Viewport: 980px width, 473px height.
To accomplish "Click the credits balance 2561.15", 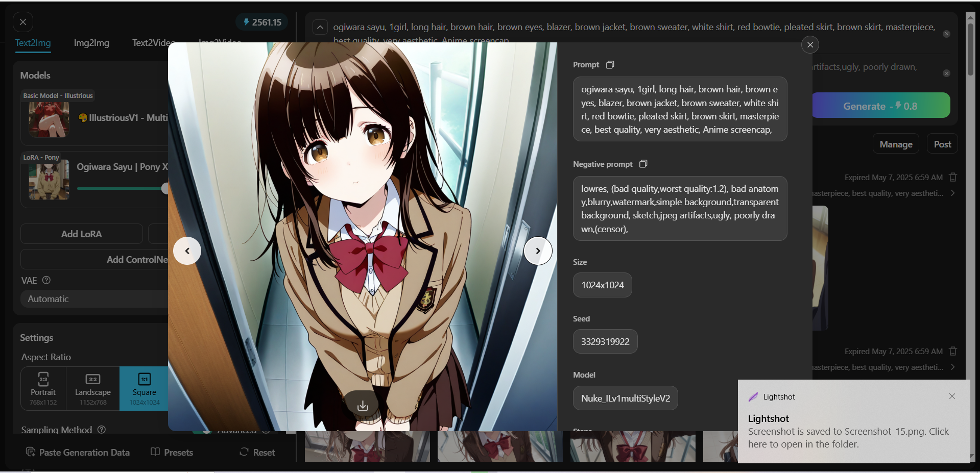I will pyautogui.click(x=261, y=22).
